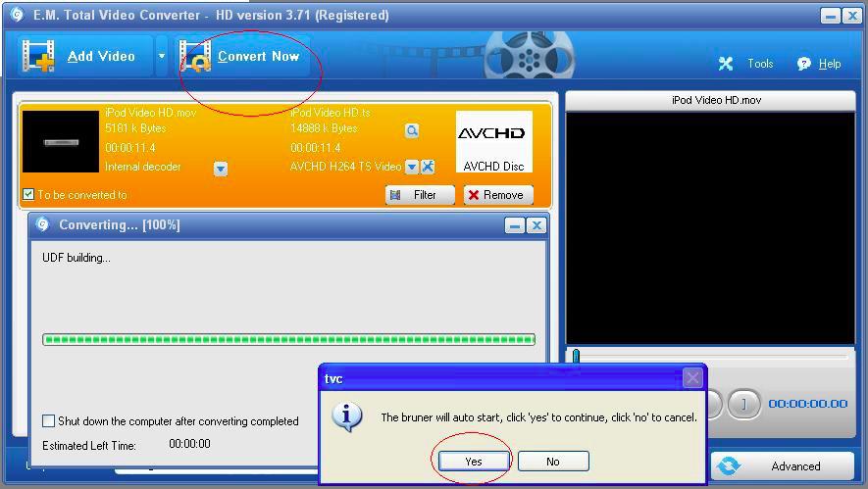Click No in the tvc dialog
The height and width of the screenshot is (489, 868).
553,461
